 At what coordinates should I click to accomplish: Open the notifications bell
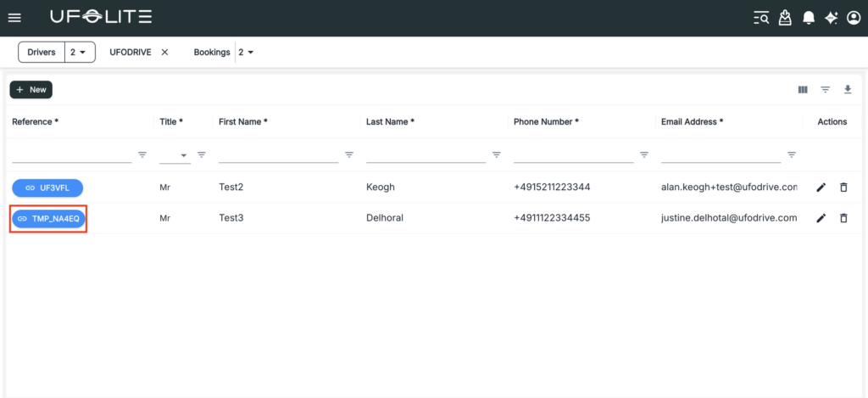pyautogui.click(x=809, y=18)
